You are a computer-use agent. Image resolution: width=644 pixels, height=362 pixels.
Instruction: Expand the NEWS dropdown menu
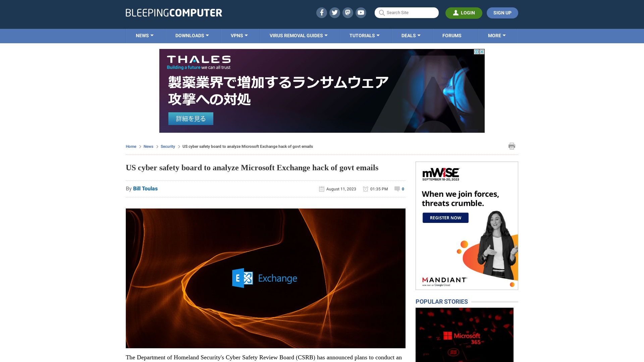click(x=145, y=36)
